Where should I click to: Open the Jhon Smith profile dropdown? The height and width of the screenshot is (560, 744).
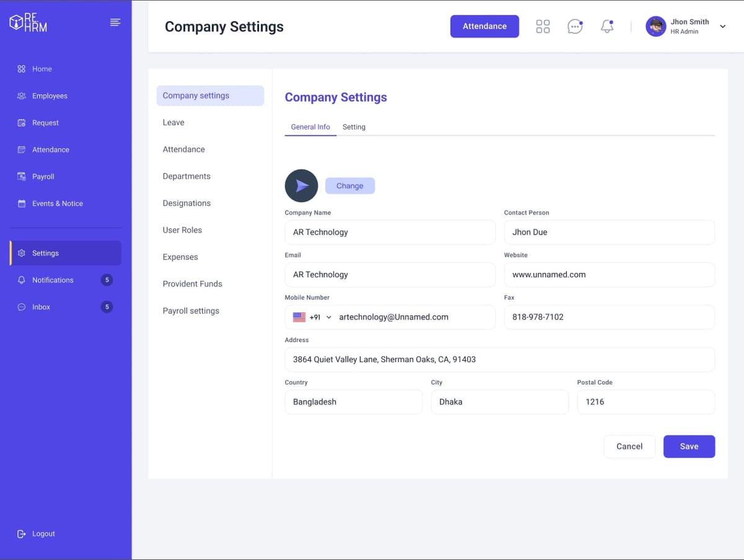point(688,26)
